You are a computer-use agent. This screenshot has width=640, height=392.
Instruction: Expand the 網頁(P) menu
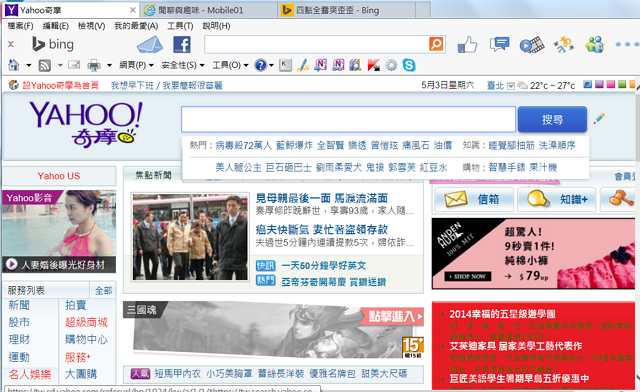pyautogui.click(x=136, y=65)
